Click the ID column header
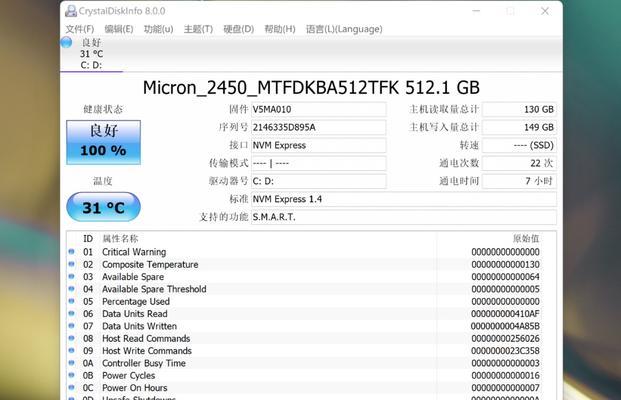The height and width of the screenshot is (400, 621). (88, 238)
